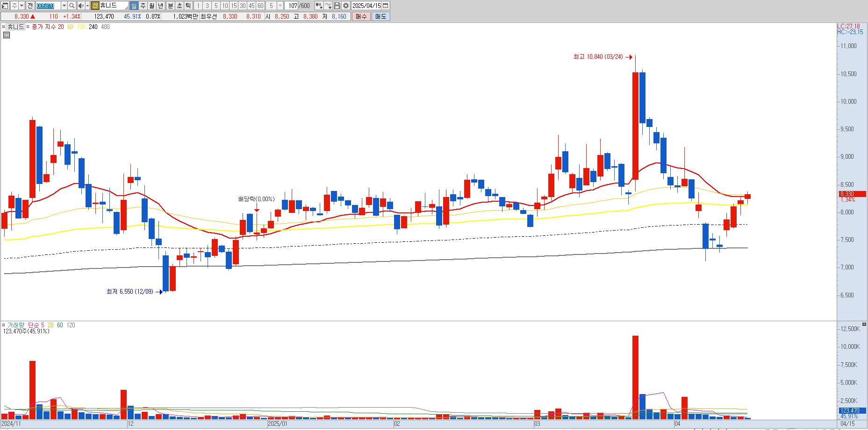Toggle the side panel icon at toolbar start
The width and height of the screenshot is (868, 430).
(x=5, y=6)
